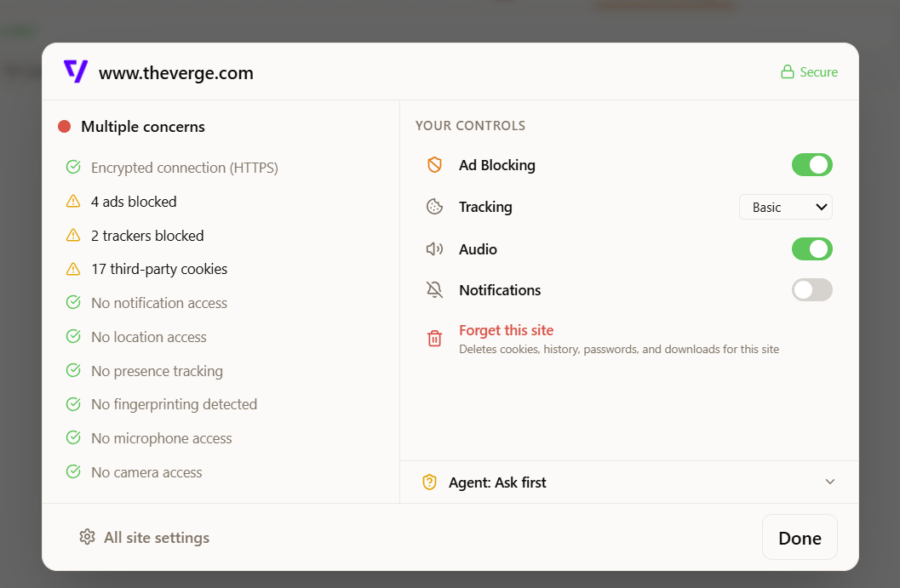Click checkmark icon beside No fingerprinting detected
This screenshot has width=900, height=588.
73,404
